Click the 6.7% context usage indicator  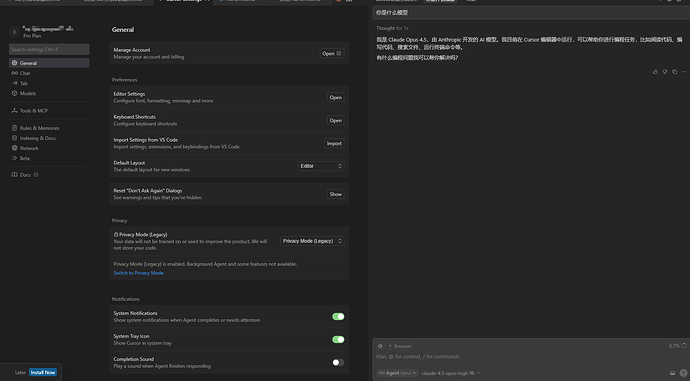(677, 346)
